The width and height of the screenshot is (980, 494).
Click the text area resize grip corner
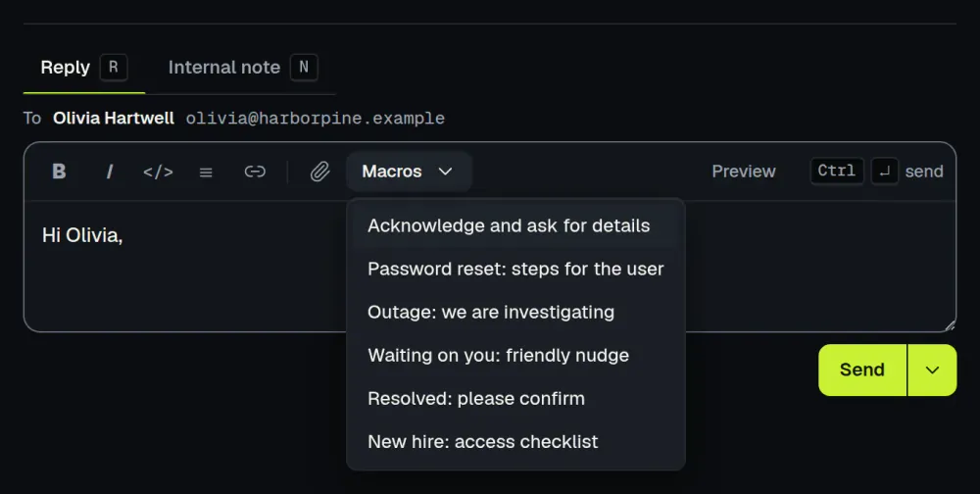950,325
